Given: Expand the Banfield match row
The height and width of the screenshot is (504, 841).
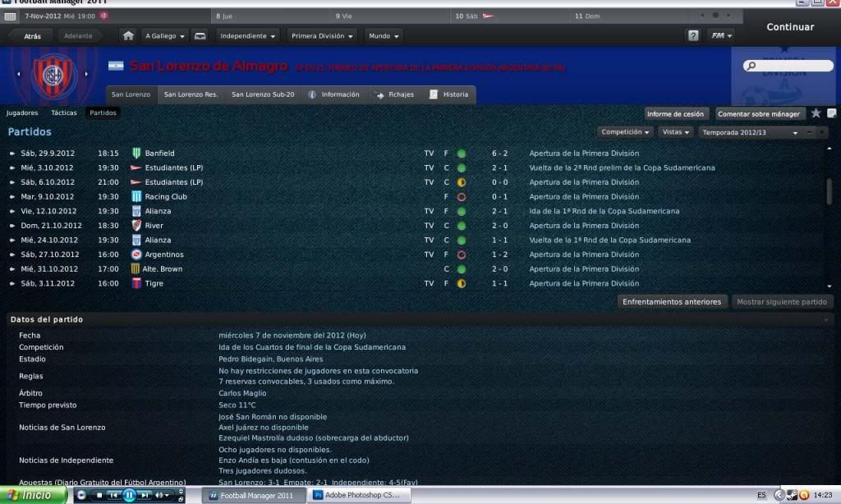Looking at the screenshot, I should click(x=11, y=153).
